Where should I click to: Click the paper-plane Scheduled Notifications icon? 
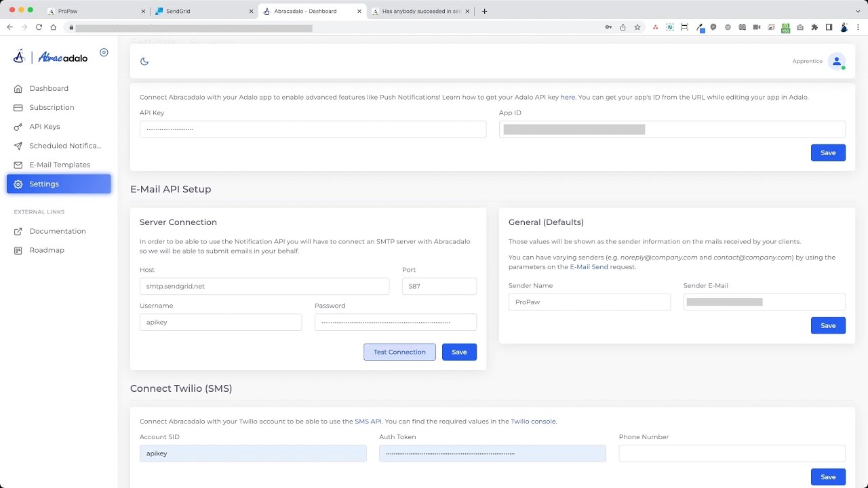pyautogui.click(x=18, y=146)
